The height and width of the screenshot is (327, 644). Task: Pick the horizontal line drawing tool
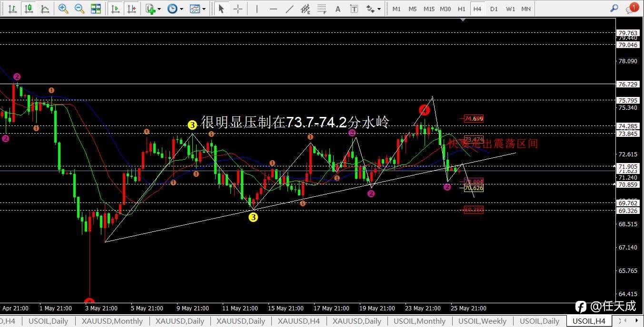coord(273,9)
